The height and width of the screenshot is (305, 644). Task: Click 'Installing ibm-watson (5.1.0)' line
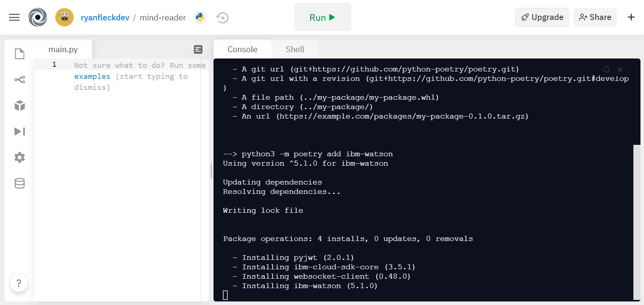[x=310, y=286]
